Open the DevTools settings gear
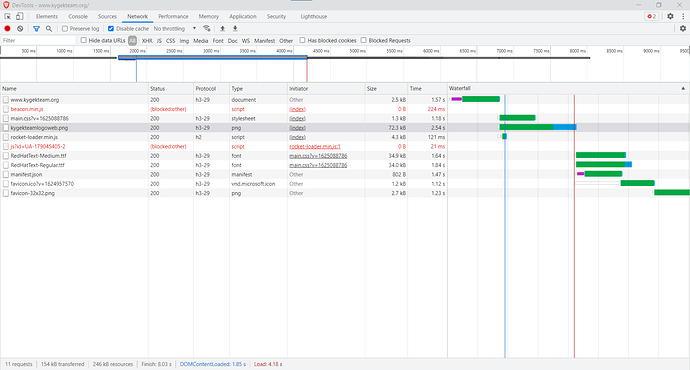The image size is (690, 370). [670, 16]
